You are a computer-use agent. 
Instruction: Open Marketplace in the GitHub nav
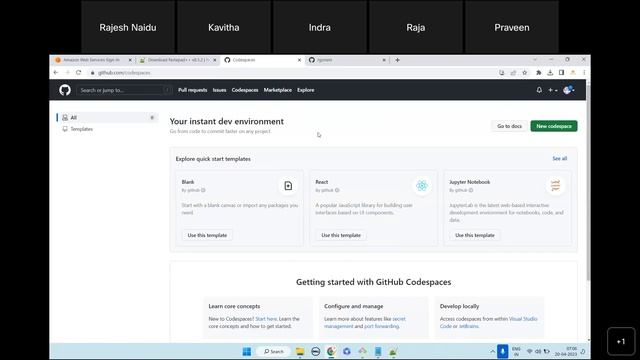point(278,90)
